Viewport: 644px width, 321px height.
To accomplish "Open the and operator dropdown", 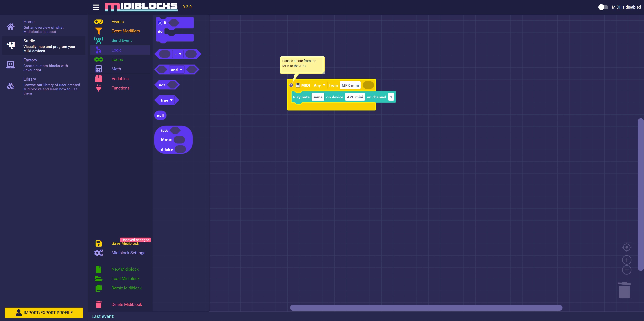I will 177,70.
